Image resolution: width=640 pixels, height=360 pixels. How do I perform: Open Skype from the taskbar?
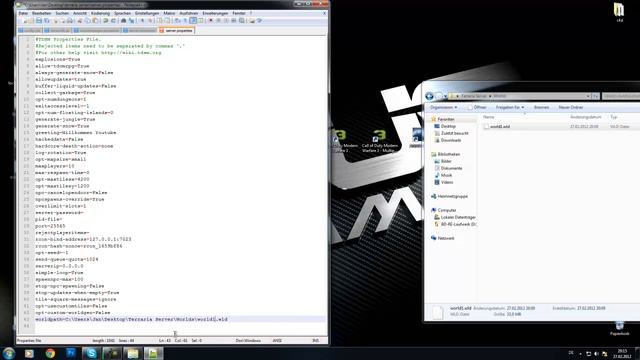91,353
